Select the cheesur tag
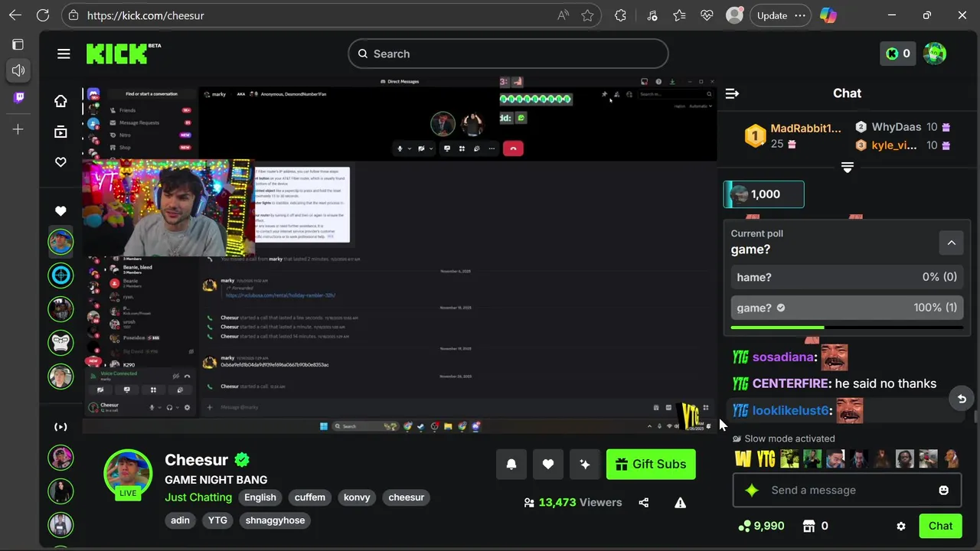The image size is (980, 551). 407,497
